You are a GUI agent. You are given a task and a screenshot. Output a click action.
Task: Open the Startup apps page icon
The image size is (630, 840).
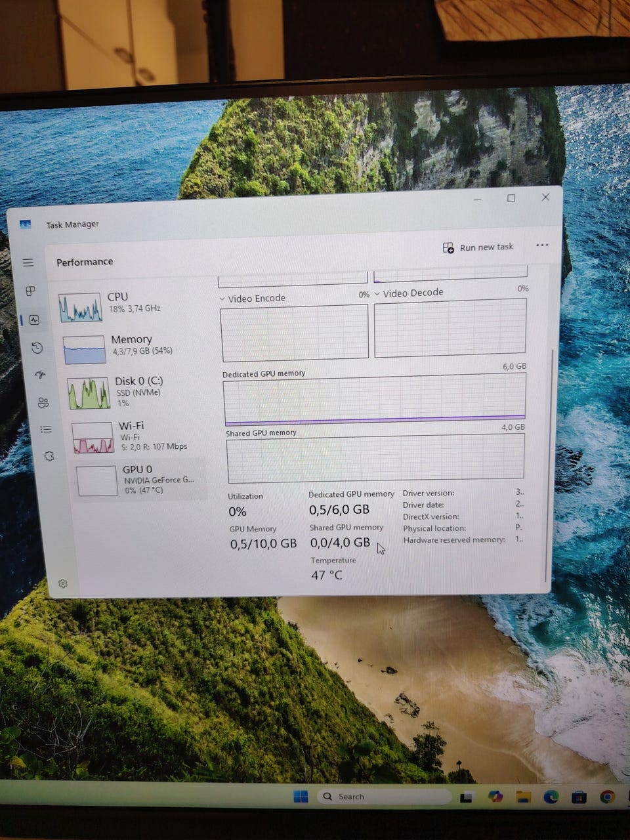click(40, 375)
